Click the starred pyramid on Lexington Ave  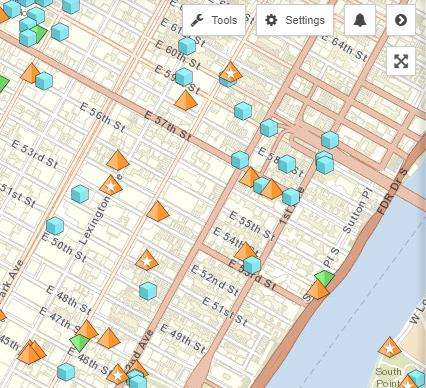pos(111,185)
